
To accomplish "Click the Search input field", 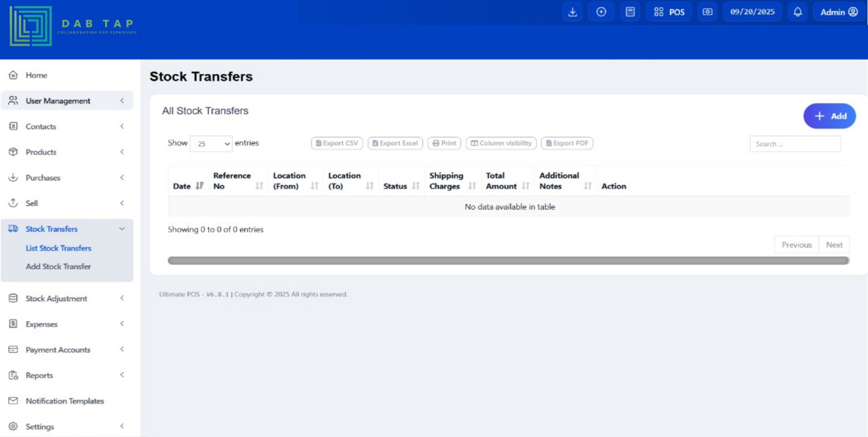I will (x=795, y=144).
